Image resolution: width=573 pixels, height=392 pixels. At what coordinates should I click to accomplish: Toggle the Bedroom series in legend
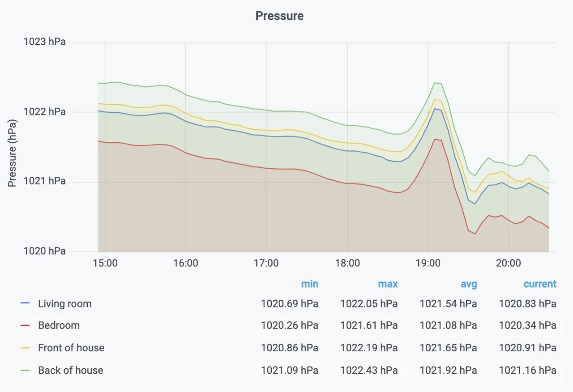click(x=59, y=326)
